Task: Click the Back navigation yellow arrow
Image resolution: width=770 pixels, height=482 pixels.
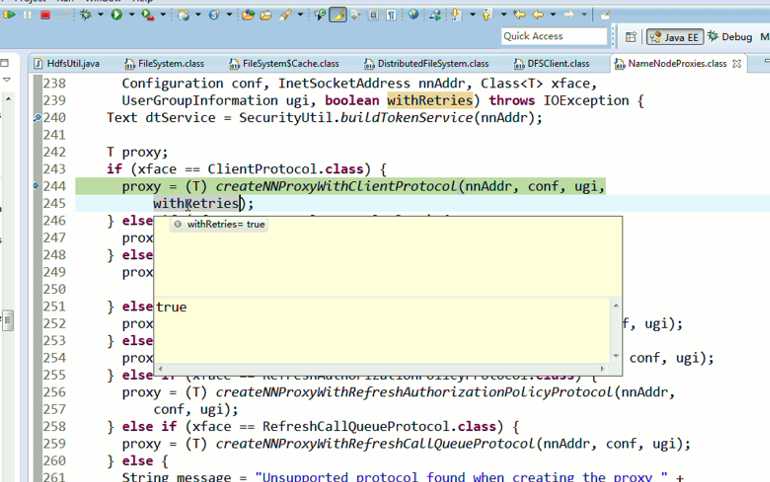Action: [539, 15]
